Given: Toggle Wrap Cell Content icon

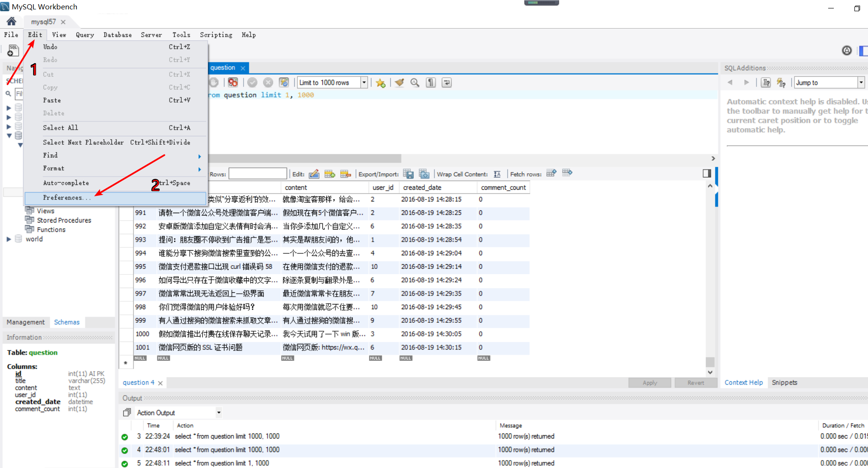Looking at the screenshot, I should point(497,174).
